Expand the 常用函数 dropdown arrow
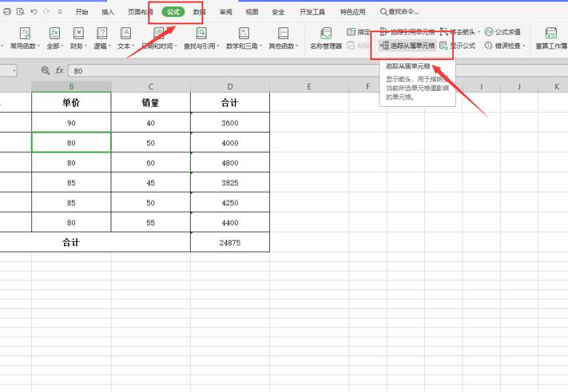The height and width of the screenshot is (392, 568). click(38, 46)
